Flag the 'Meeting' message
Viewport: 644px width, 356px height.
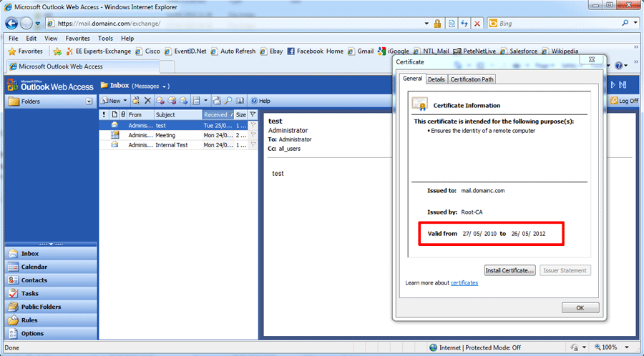pyautogui.click(x=253, y=135)
